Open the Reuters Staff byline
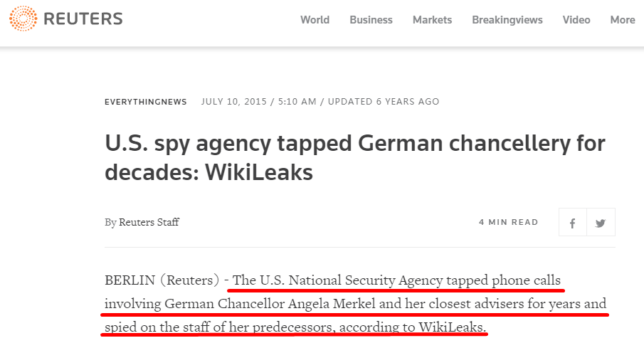This screenshot has height=343, width=644. point(149,222)
